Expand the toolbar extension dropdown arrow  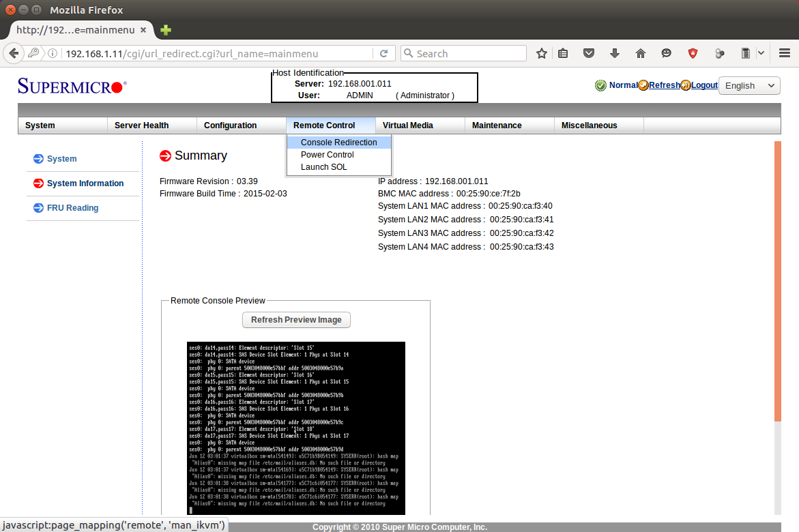point(761,53)
